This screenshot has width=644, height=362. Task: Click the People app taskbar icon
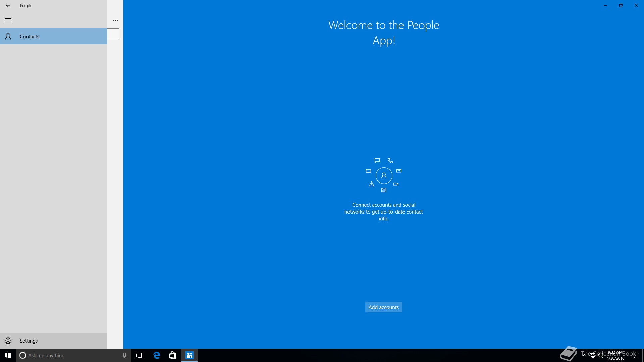click(190, 355)
